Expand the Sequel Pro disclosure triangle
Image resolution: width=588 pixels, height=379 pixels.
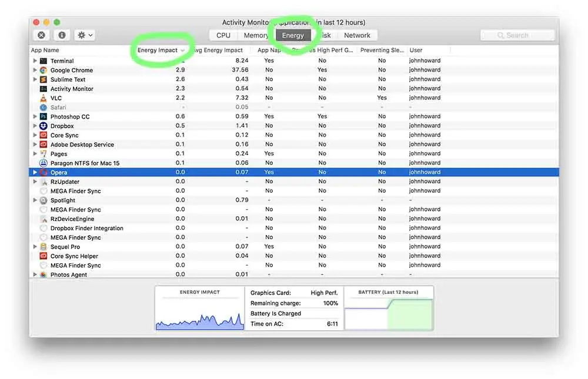(x=35, y=247)
